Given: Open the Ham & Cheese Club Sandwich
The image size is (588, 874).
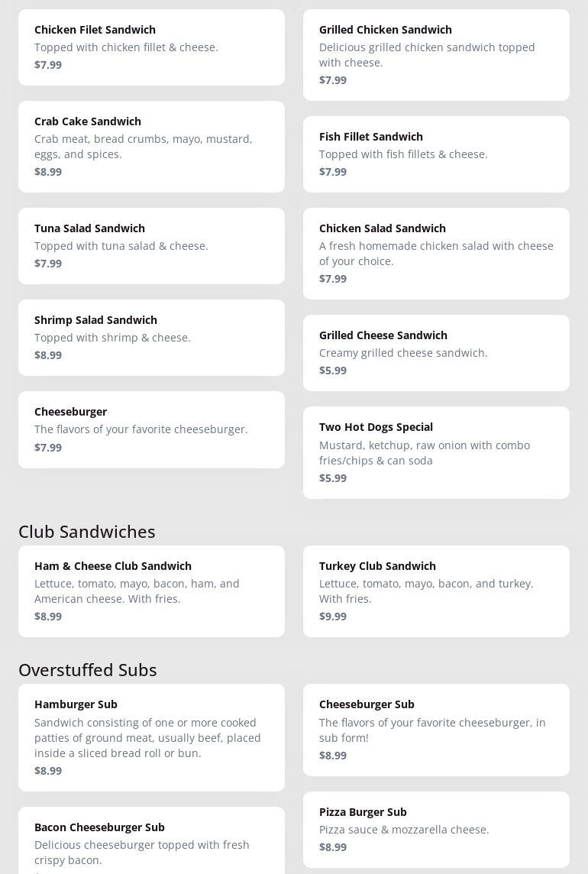Looking at the screenshot, I should [x=151, y=591].
